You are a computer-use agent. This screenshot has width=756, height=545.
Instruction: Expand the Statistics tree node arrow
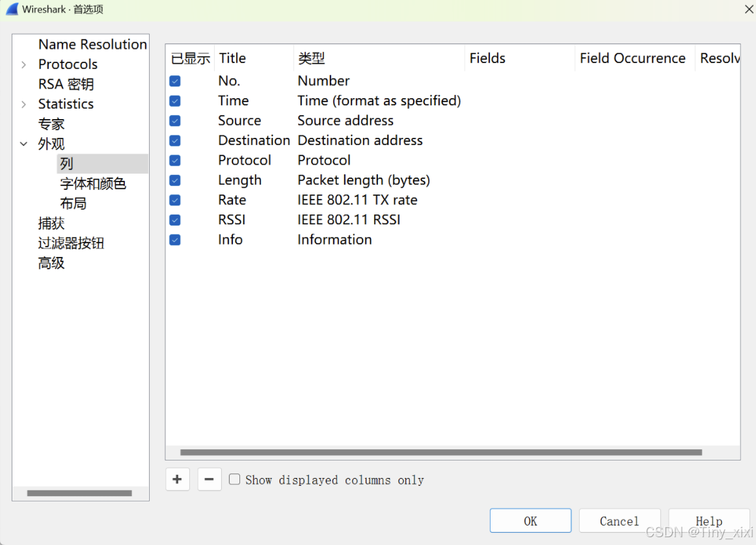click(24, 104)
